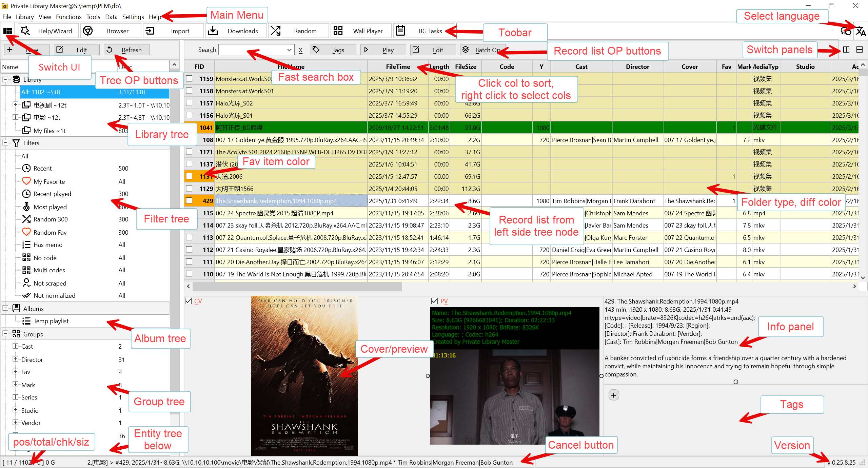Screen dimensions: 868x468
Task: Expand the Director group node
Action: 15,359
